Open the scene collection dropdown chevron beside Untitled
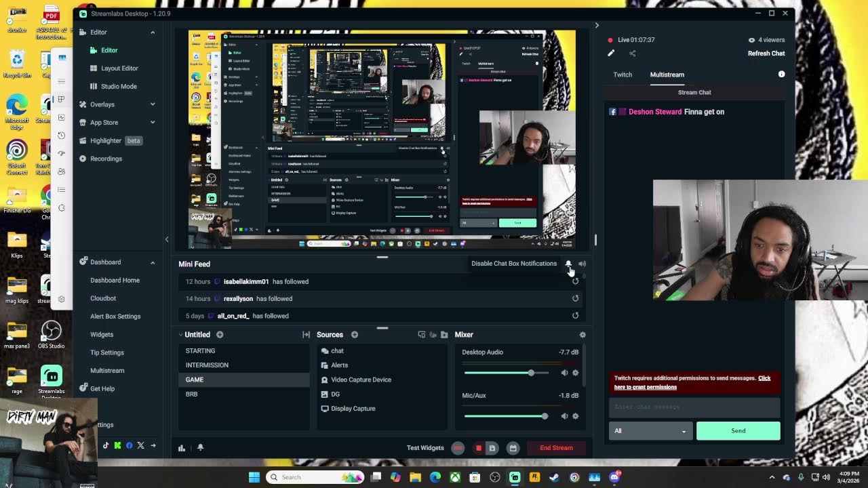This screenshot has height=488, width=868. 181,335
